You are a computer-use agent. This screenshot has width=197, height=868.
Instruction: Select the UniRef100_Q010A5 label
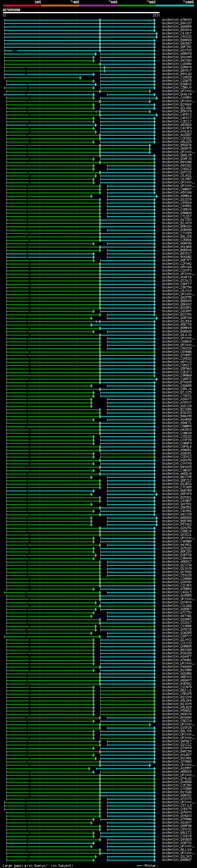pyautogui.click(x=177, y=57)
